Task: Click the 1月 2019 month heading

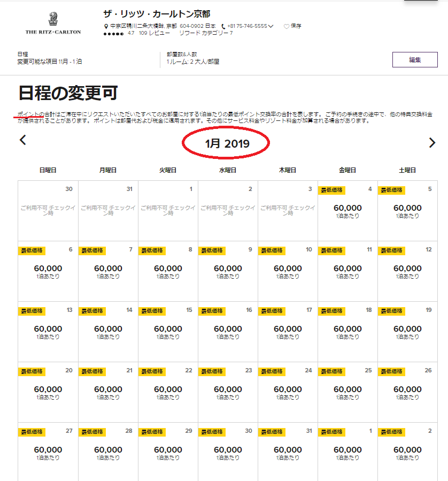Action: coord(227,143)
